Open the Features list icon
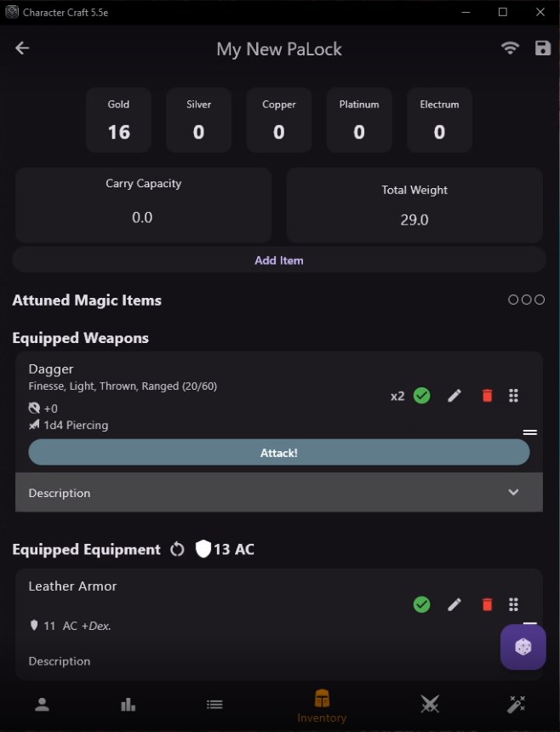Screen dimensions: 560x732 point(214,704)
